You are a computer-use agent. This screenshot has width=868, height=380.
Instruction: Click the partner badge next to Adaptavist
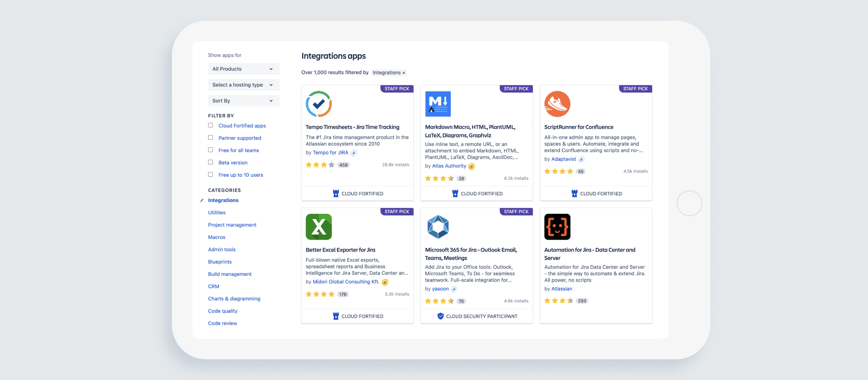581,159
